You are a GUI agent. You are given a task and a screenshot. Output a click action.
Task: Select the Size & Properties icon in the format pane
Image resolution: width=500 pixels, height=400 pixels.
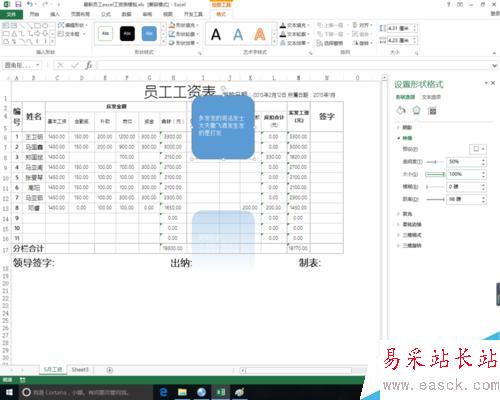tap(432, 111)
